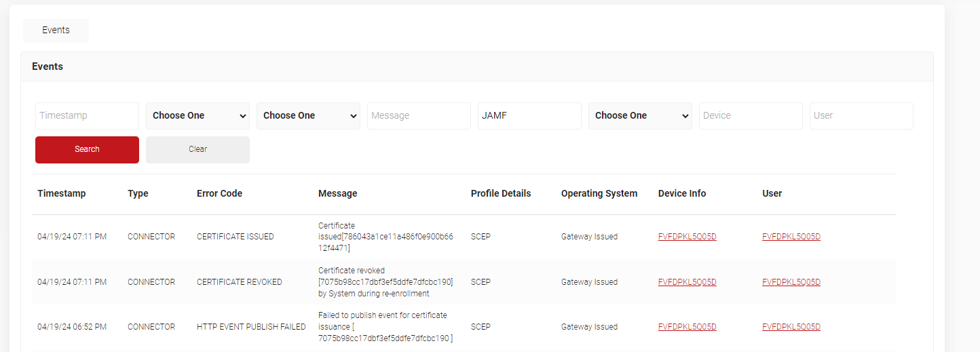The image size is (980, 352).
Task: Follow User link in HTTP EVENT PUBLISH FAILED row
Action: pyautogui.click(x=791, y=327)
